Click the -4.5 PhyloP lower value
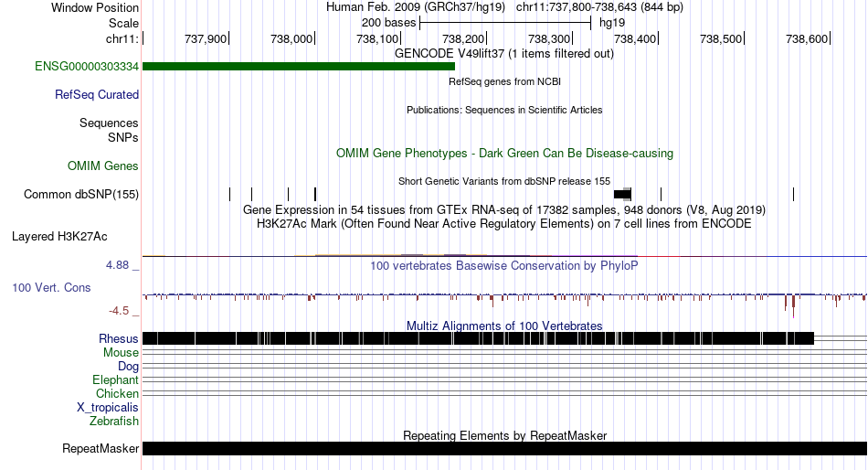The height and width of the screenshot is (470, 868). pos(119,311)
